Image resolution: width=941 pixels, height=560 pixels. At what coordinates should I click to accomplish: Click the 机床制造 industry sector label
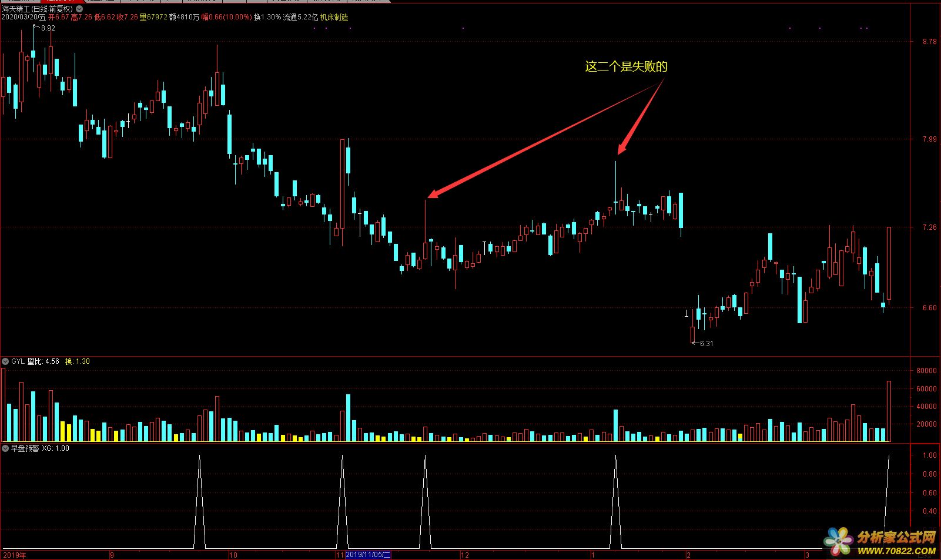334,18
